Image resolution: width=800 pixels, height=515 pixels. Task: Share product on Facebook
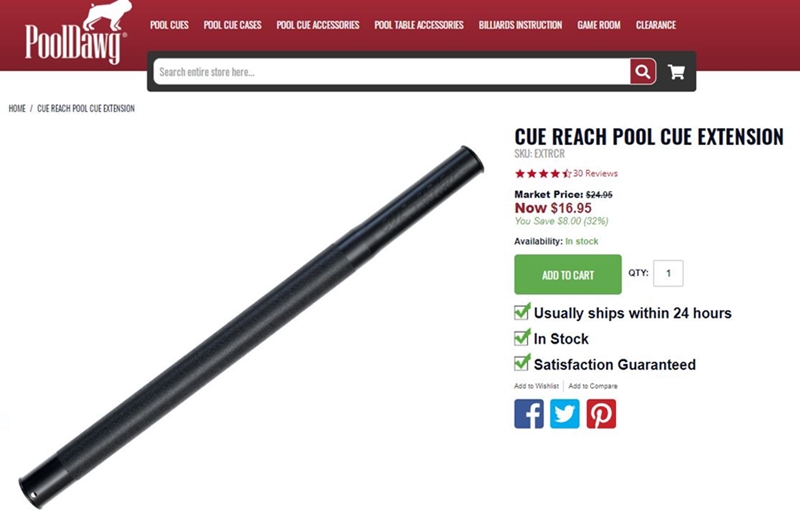tap(529, 413)
